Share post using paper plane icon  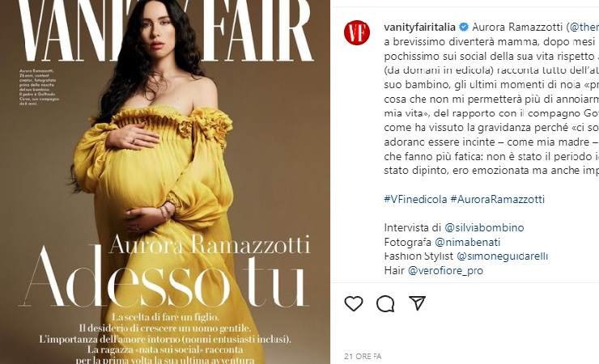[417, 303]
